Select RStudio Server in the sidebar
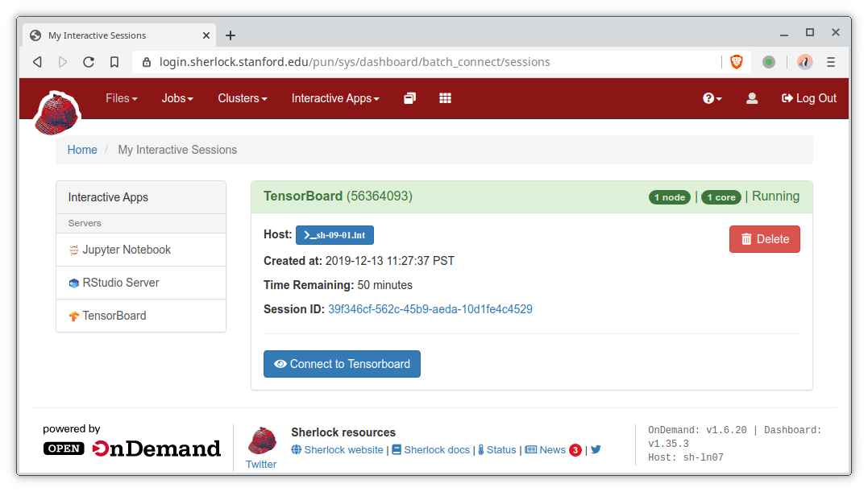The height and width of the screenshot is (492, 868). pyautogui.click(x=141, y=283)
